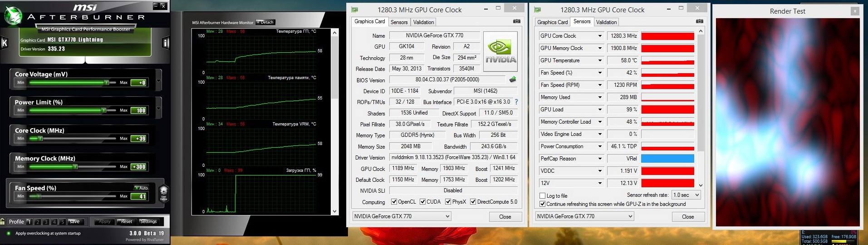Click hardware monitor scrollbar down arrow

pyautogui.click(x=335, y=211)
